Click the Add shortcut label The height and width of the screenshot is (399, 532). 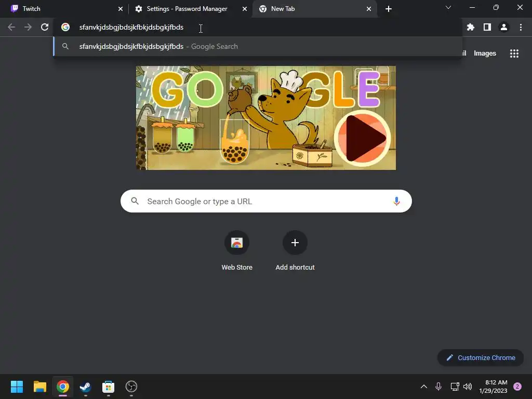point(295,268)
